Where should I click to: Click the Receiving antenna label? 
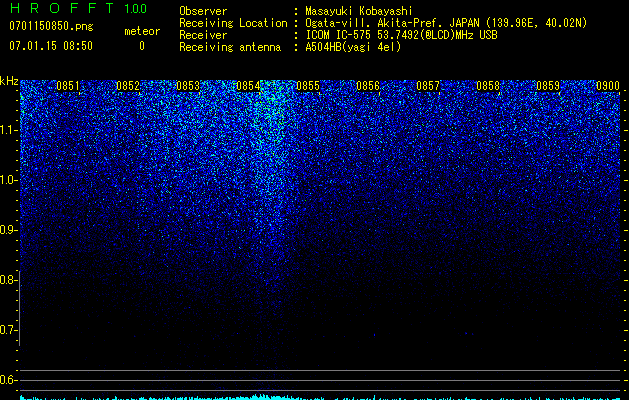pyautogui.click(x=230, y=47)
